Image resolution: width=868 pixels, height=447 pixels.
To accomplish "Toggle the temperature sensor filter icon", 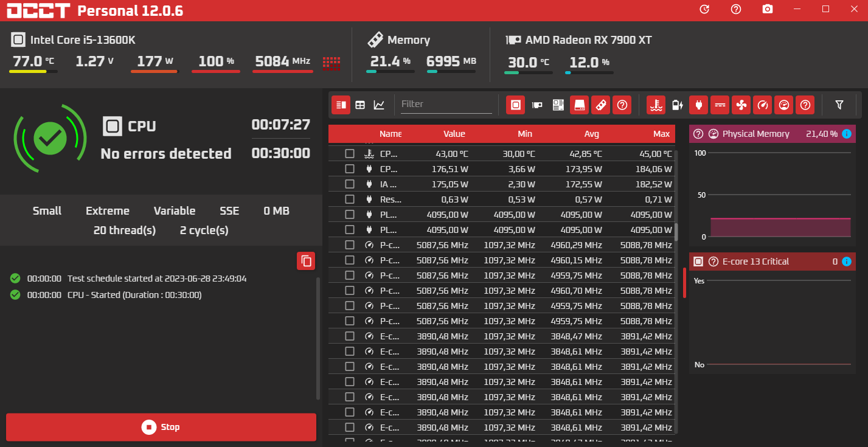I will click(656, 105).
